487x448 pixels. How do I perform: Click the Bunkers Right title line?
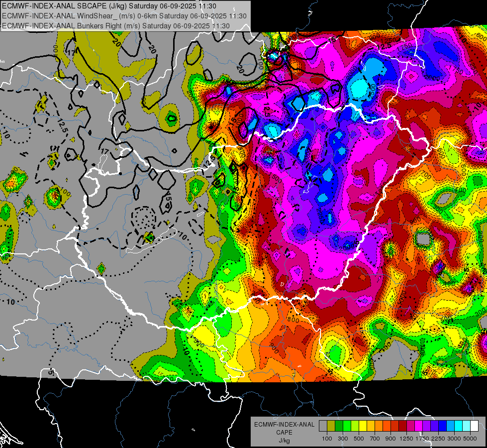click(116, 26)
